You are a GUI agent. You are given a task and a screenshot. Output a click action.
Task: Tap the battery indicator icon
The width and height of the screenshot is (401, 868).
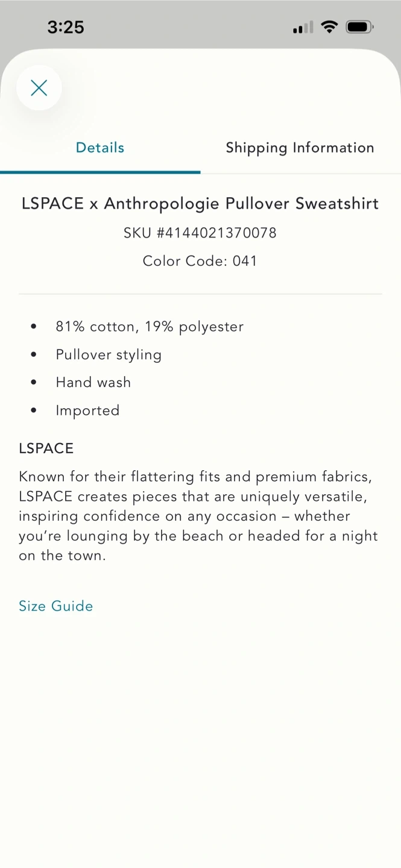(x=359, y=27)
